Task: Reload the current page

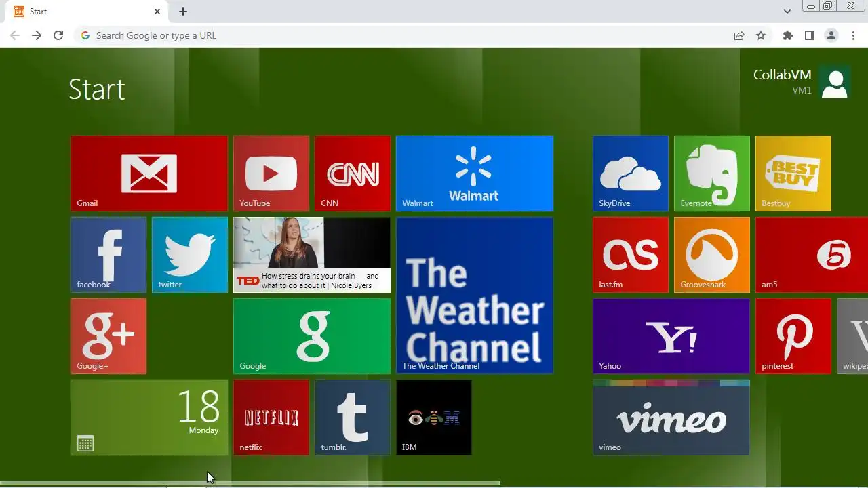Action: pyautogui.click(x=58, y=35)
